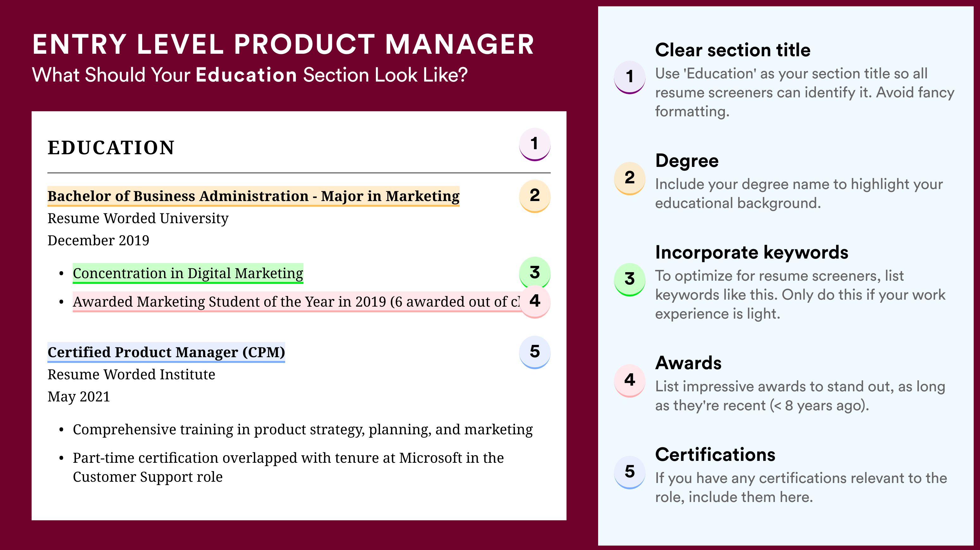Click the green number 3 badge beside Digital Marketing bullet
980x550 pixels.
[x=535, y=272]
